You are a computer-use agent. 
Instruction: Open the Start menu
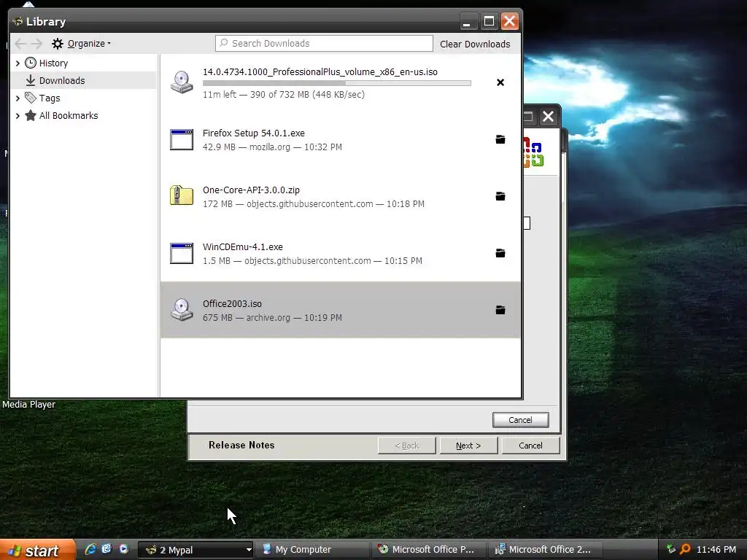pyautogui.click(x=38, y=550)
